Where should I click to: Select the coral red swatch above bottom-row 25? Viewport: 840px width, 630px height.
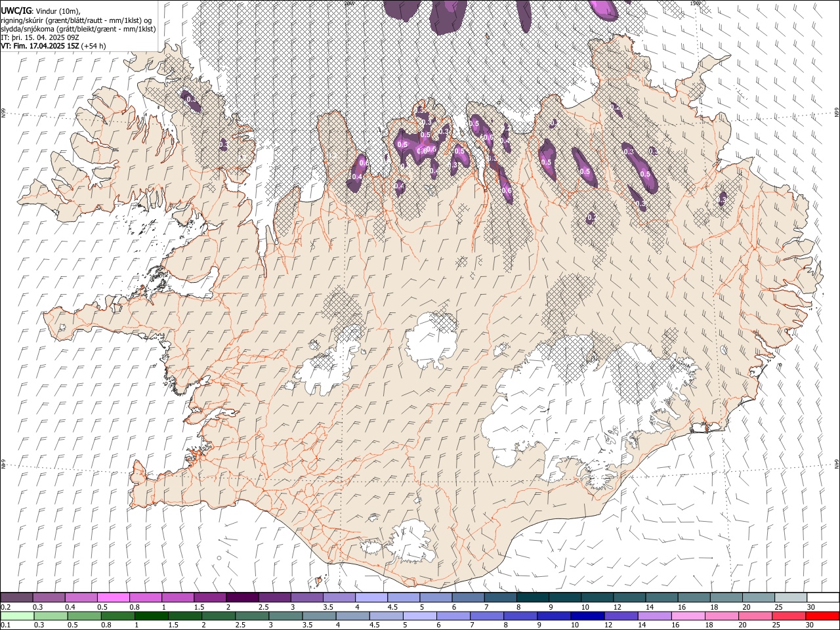[x=788, y=616]
